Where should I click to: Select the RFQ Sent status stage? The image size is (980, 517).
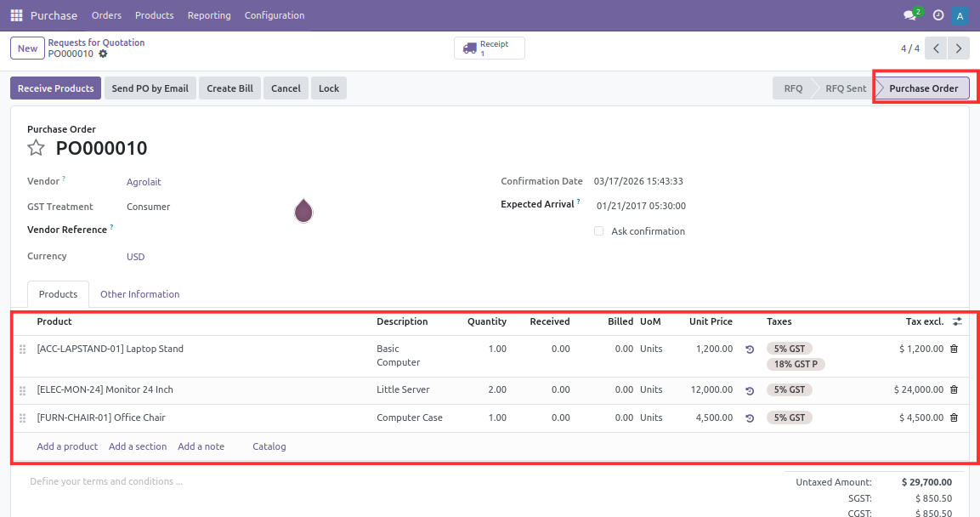pos(846,88)
